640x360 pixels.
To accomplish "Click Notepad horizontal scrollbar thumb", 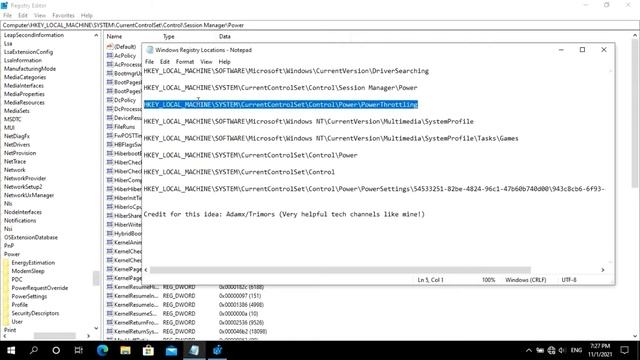I will pos(340,270).
